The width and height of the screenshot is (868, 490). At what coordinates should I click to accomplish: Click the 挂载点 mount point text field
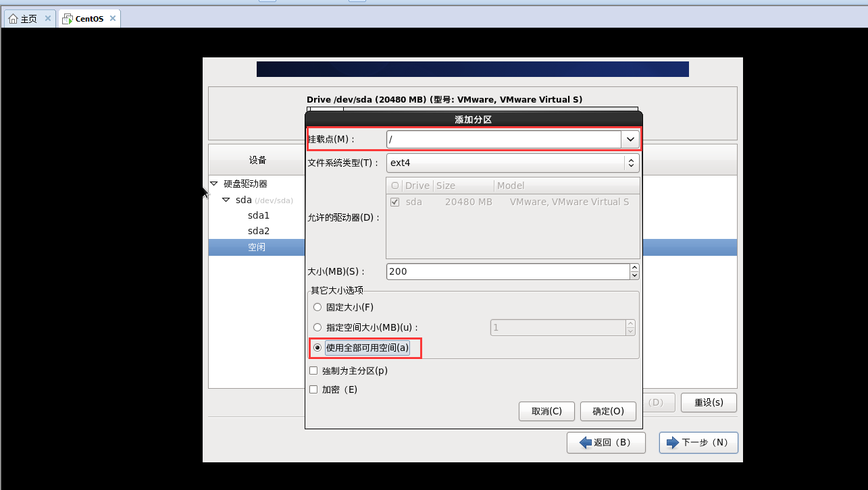504,139
